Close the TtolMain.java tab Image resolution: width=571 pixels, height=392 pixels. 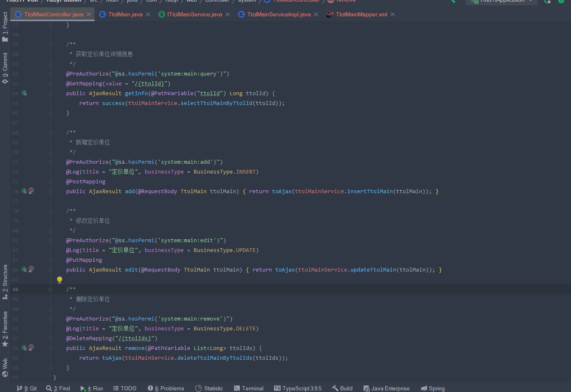(148, 14)
